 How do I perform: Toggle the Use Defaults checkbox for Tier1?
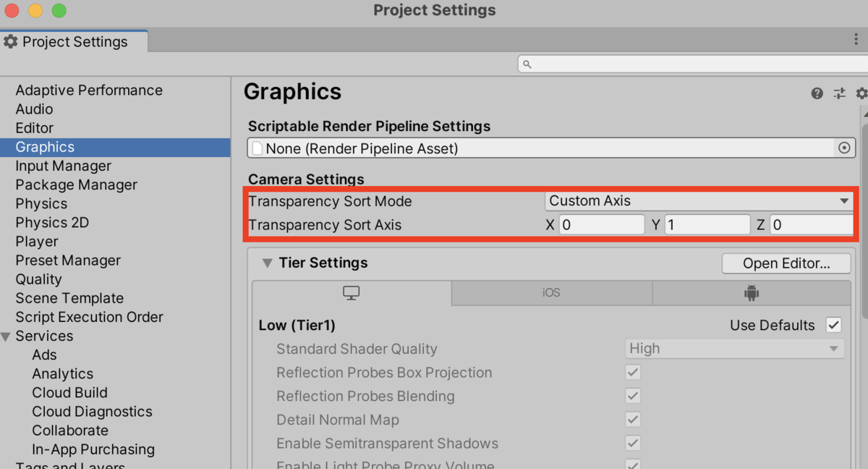pos(833,324)
